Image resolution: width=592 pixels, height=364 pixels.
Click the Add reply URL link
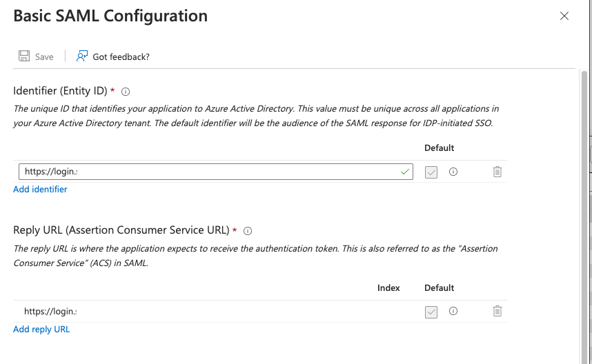pyautogui.click(x=41, y=329)
